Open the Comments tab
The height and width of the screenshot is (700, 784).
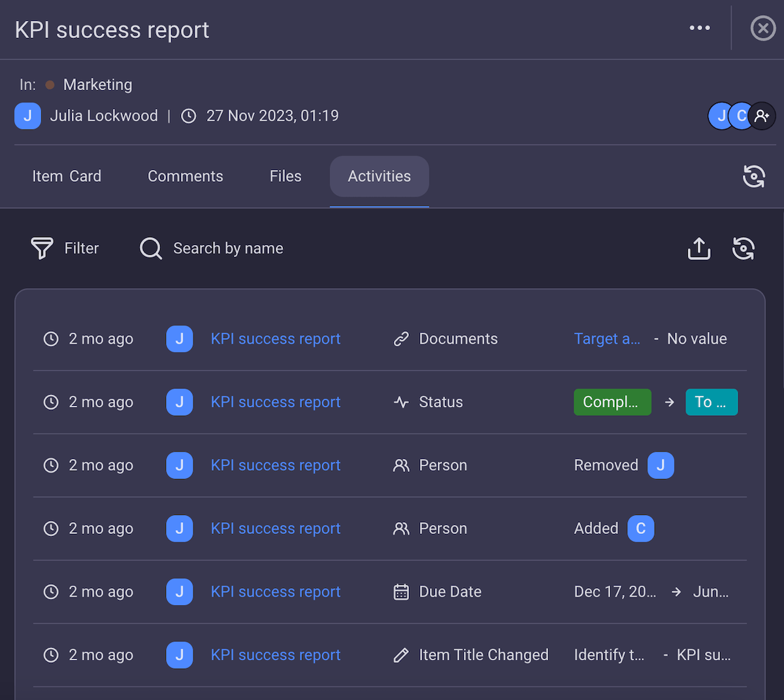[186, 176]
